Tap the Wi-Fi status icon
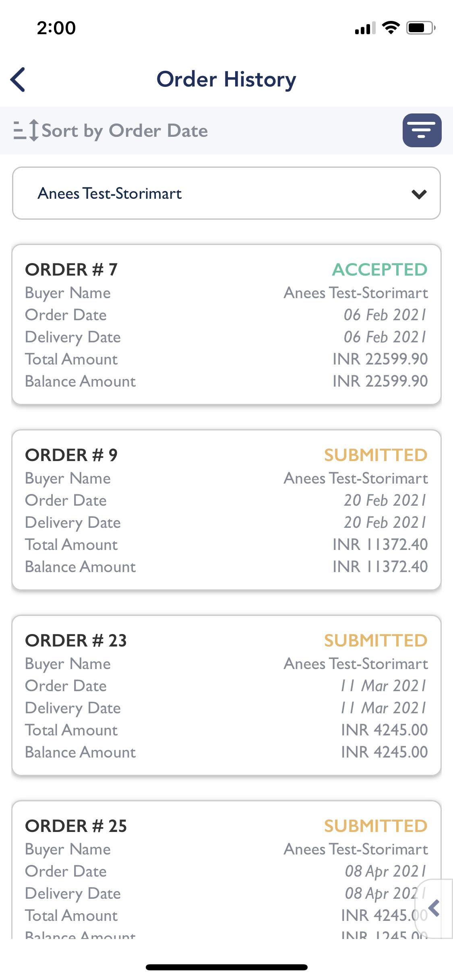The height and width of the screenshot is (980, 453). [x=391, y=28]
